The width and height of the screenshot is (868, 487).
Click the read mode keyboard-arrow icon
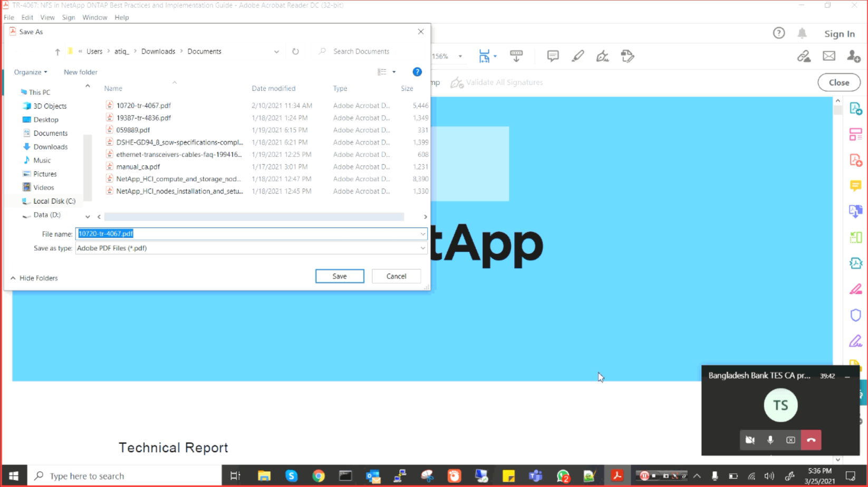[516, 56]
